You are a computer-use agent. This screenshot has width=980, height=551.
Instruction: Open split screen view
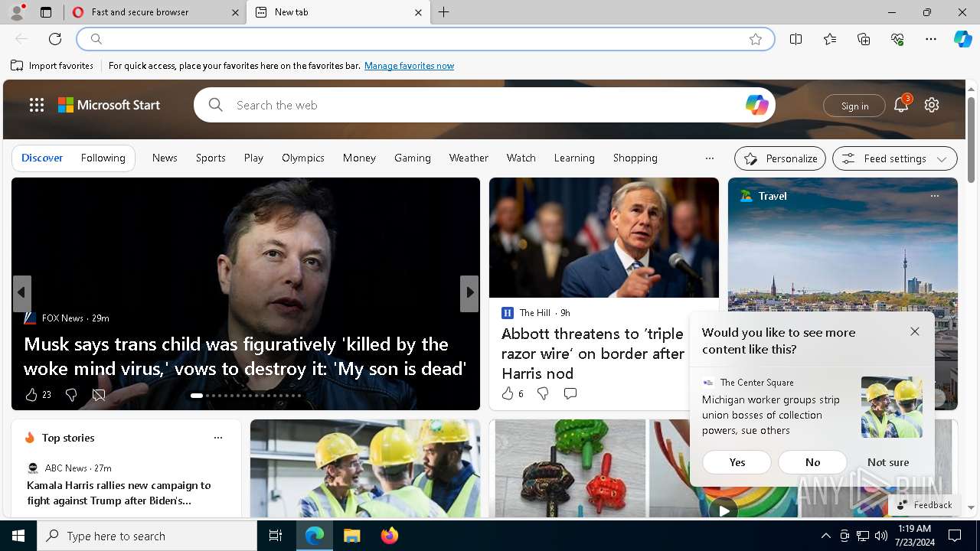pyautogui.click(x=796, y=39)
